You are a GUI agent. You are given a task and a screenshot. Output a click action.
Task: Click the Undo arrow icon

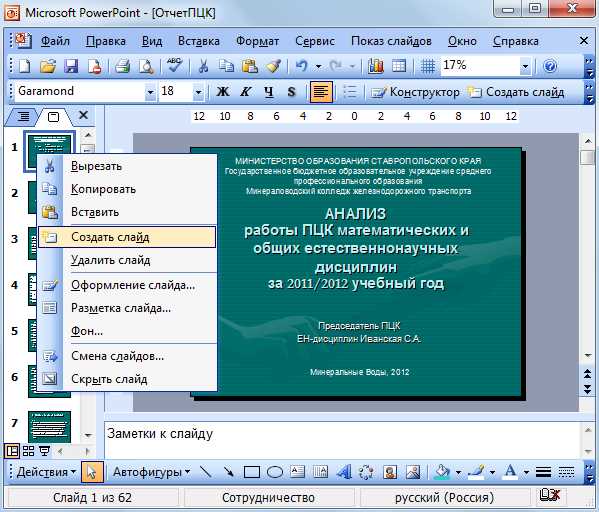[x=301, y=66]
